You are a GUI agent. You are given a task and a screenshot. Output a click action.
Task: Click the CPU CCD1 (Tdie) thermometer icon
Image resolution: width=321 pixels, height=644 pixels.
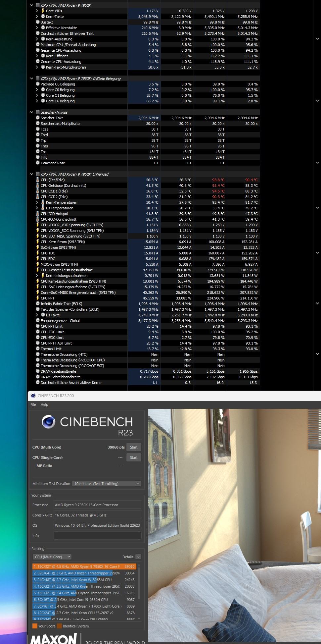(x=38, y=191)
